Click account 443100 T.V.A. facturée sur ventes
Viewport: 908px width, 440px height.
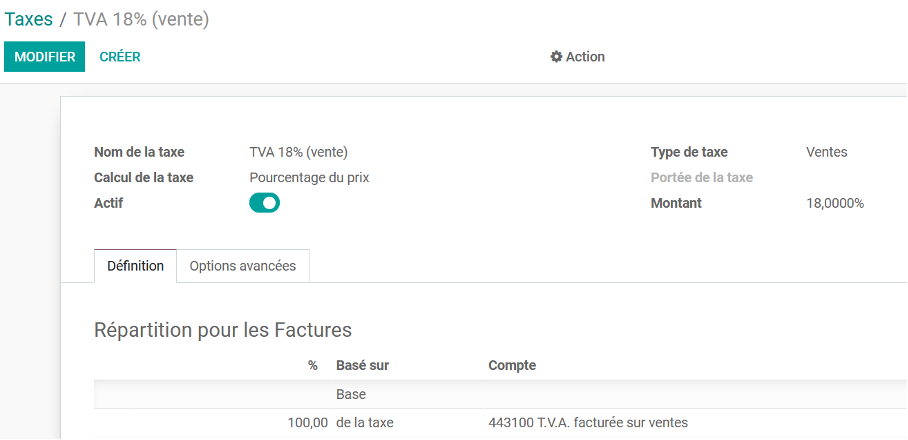[x=588, y=423]
